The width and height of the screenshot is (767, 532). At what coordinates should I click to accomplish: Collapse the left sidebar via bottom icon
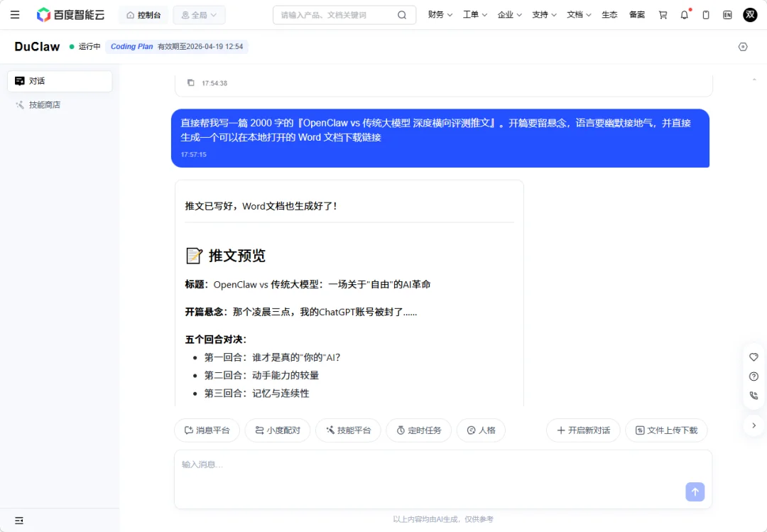pyautogui.click(x=19, y=521)
